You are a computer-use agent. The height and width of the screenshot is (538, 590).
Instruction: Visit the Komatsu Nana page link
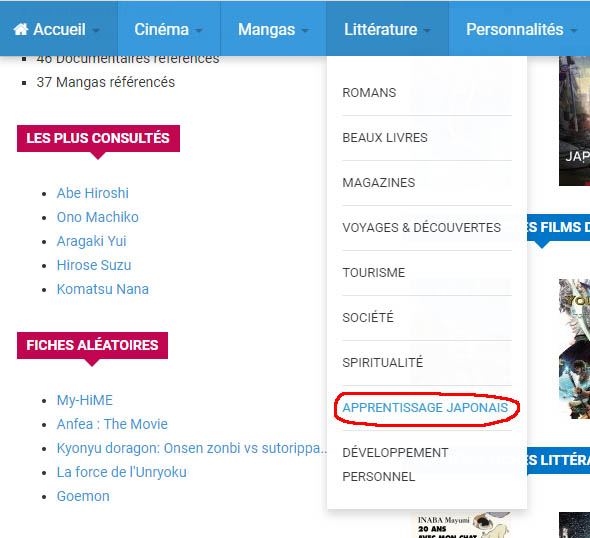pyautogui.click(x=103, y=289)
